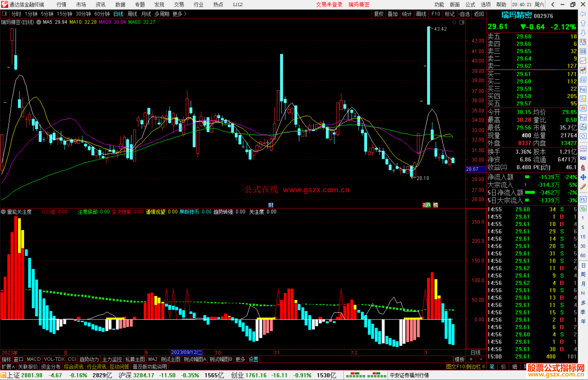This screenshot has height=380, width=588.
Task: Toggle the side panel icon above chart
Action: point(462,22)
